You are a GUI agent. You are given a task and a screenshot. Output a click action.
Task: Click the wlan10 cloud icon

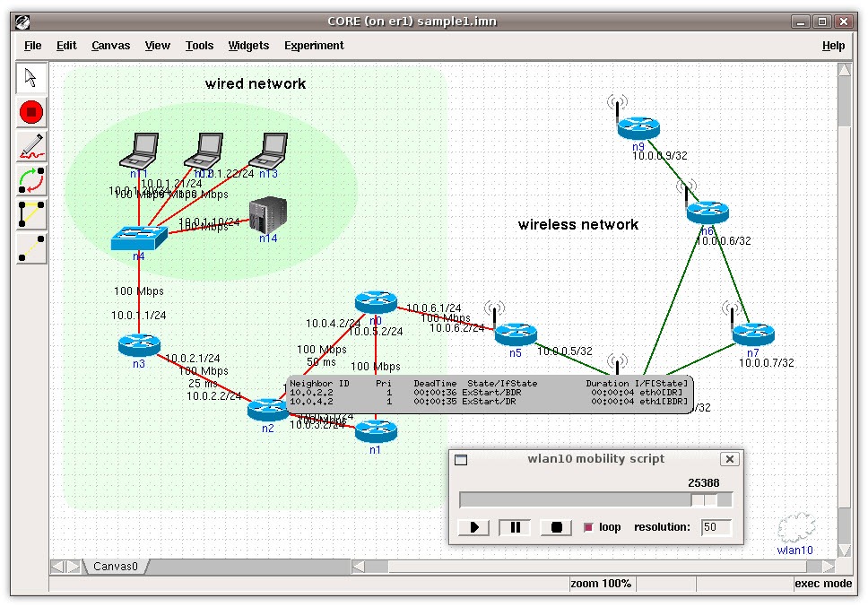coord(796,528)
